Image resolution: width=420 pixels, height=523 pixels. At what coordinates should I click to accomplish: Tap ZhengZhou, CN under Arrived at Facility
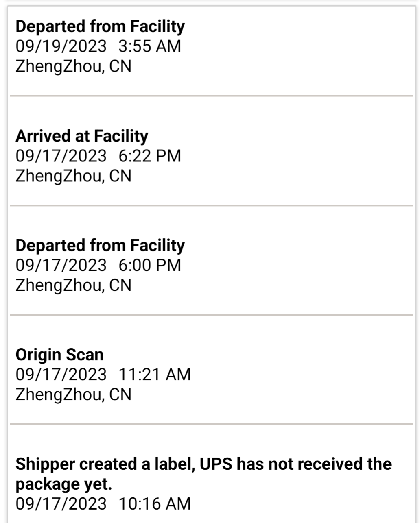point(74,176)
